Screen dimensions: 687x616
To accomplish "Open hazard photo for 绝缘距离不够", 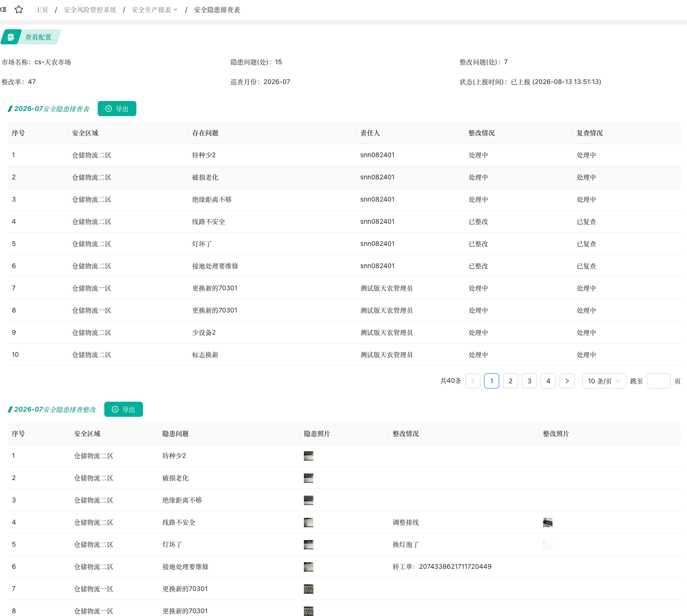I will point(309,500).
